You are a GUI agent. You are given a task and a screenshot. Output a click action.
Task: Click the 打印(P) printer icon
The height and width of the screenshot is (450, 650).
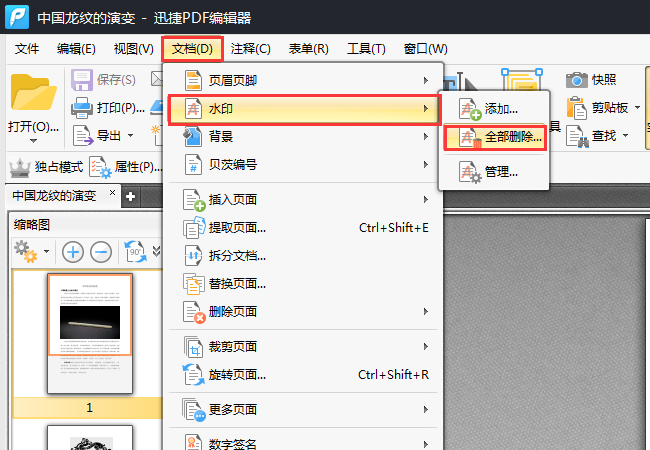(x=82, y=108)
